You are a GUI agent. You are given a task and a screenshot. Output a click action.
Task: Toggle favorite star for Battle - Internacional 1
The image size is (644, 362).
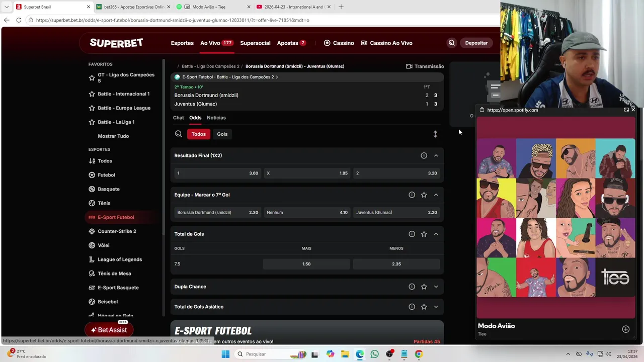92,94
